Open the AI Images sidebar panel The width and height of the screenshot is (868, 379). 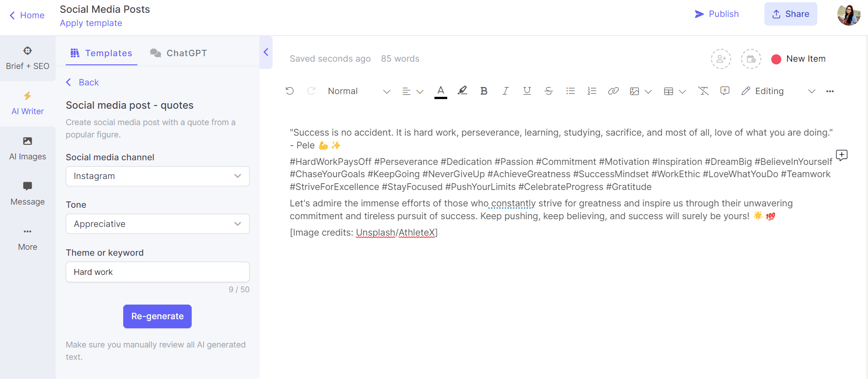pyautogui.click(x=28, y=149)
